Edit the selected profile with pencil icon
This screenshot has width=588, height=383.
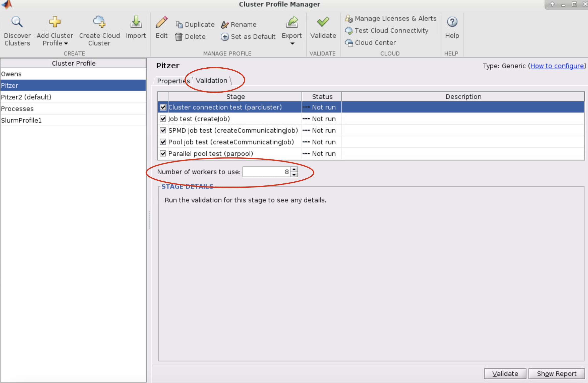(x=161, y=22)
